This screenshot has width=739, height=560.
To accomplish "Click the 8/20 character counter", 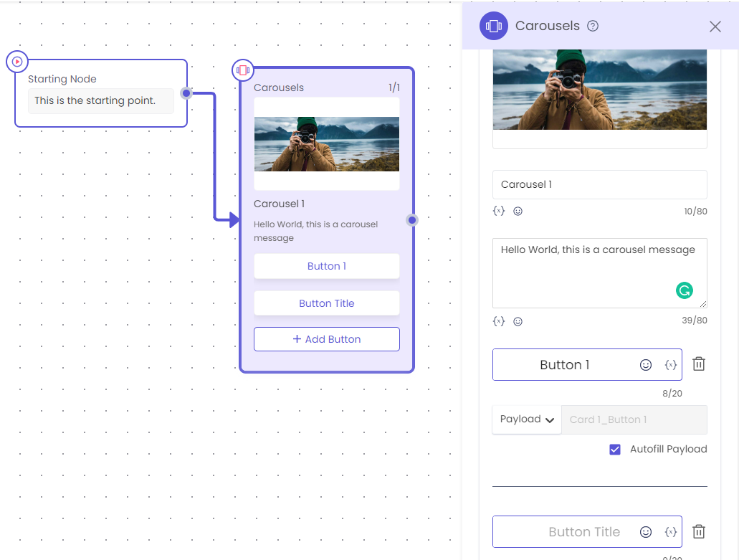I will pos(672,393).
